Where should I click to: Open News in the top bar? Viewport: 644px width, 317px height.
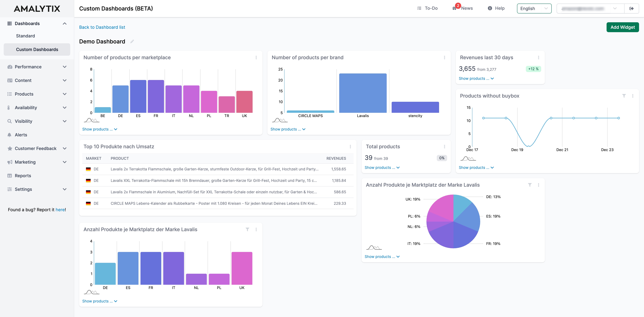tap(467, 8)
